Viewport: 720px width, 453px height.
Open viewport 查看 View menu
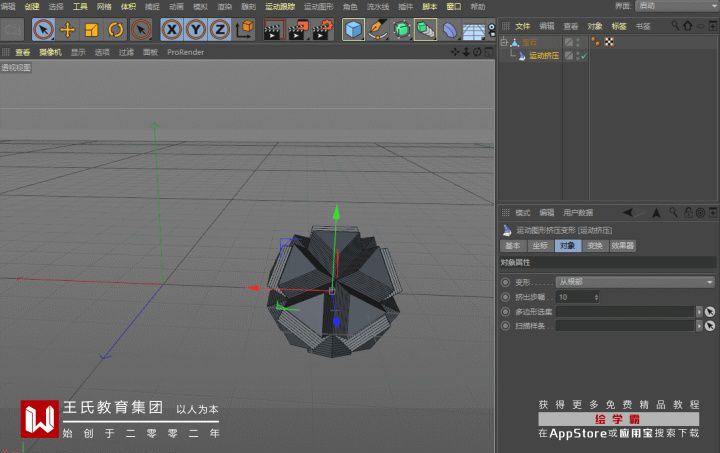click(x=22, y=52)
